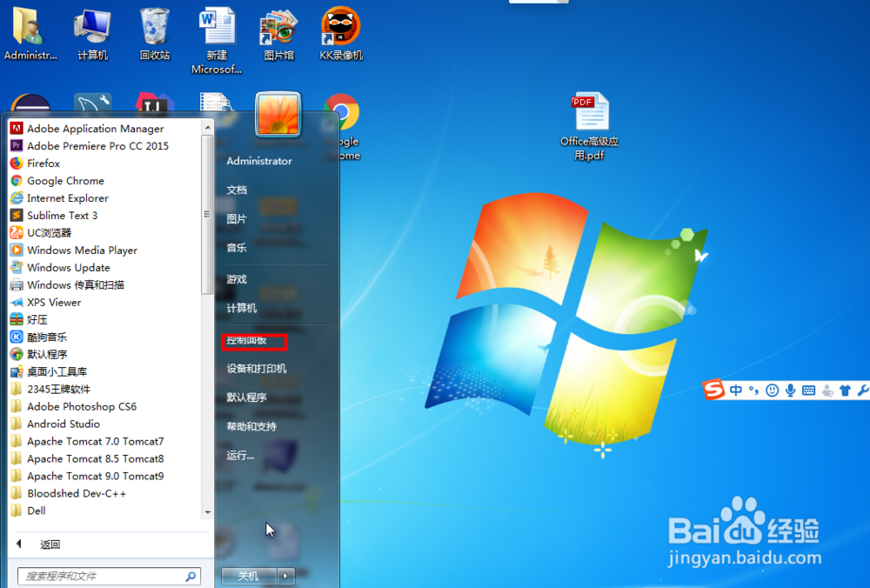Open the skin shirt icon on Sogou bar
The image size is (870, 588).
tap(845, 391)
